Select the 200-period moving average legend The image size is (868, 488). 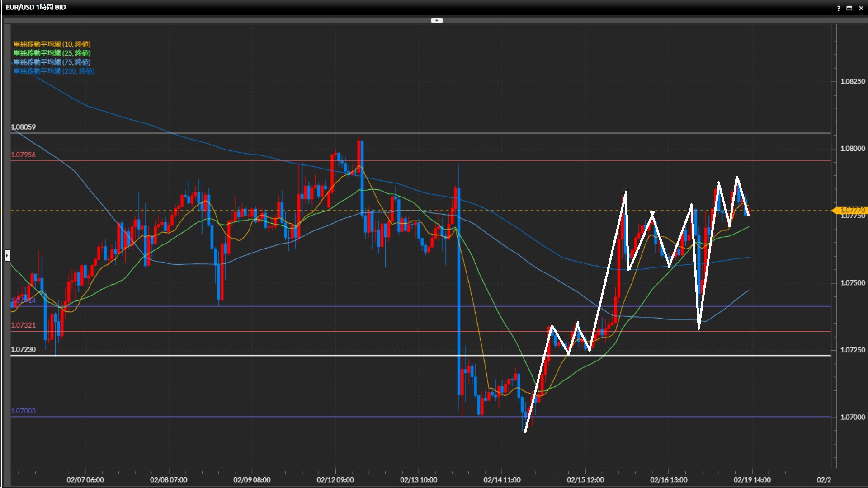[x=53, y=71]
